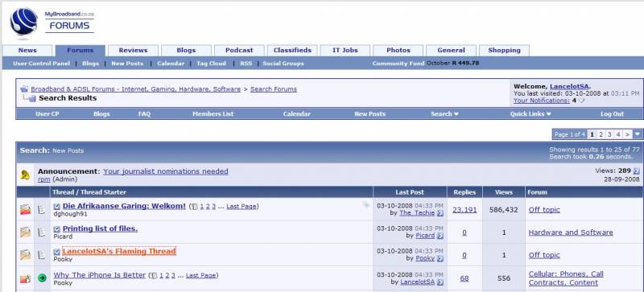Click post icon in Printing list of files row
Image resolution: width=644 pixels, height=292 pixels.
(42, 232)
